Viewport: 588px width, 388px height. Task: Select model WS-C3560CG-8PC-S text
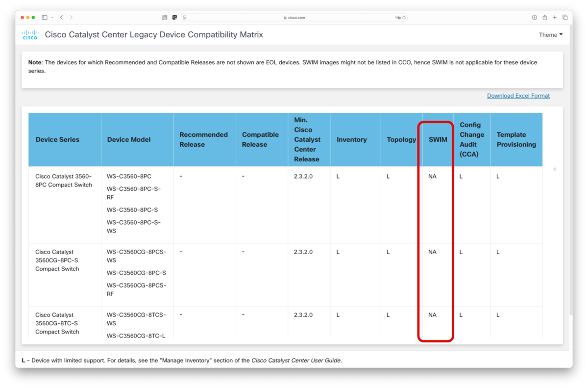[137, 273]
